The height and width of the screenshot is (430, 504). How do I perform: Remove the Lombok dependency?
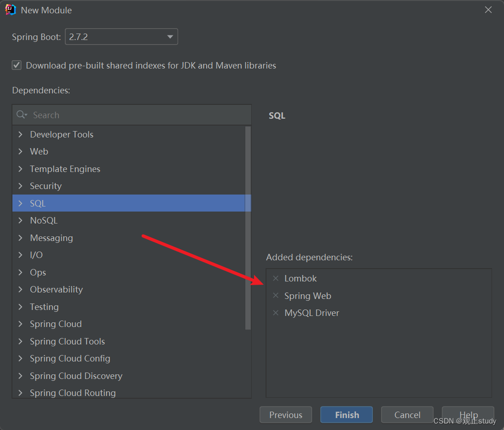275,278
